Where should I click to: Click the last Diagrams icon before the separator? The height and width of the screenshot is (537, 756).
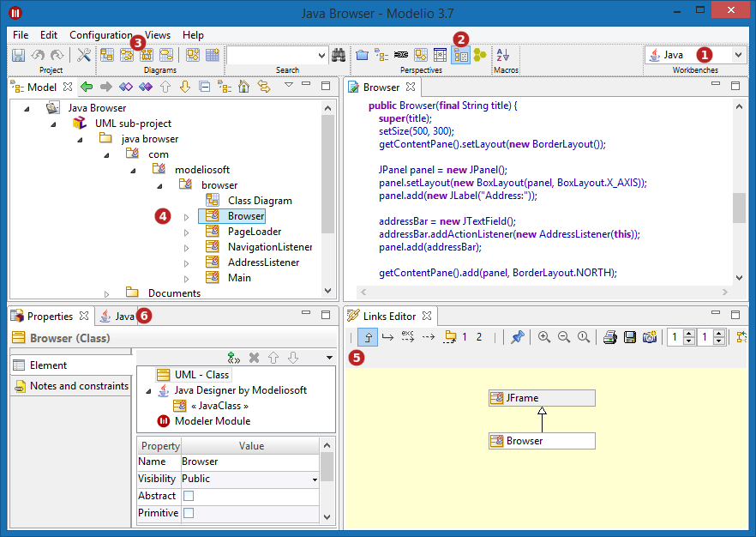click(x=166, y=55)
